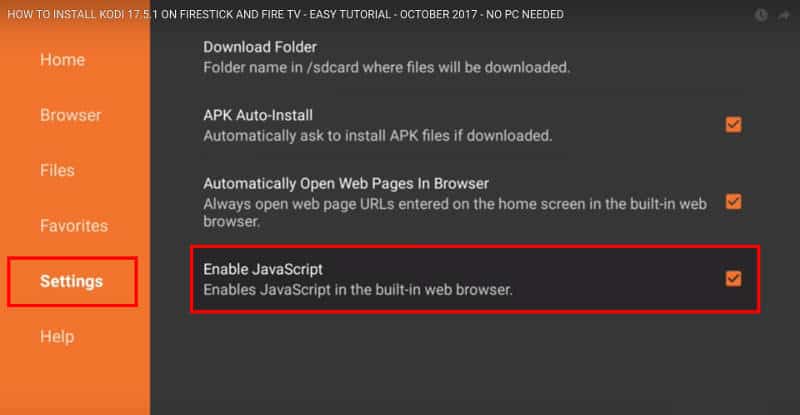Image resolution: width=800 pixels, height=415 pixels.
Task: Open Files in the sidebar
Action: pyautogui.click(x=57, y=170)
